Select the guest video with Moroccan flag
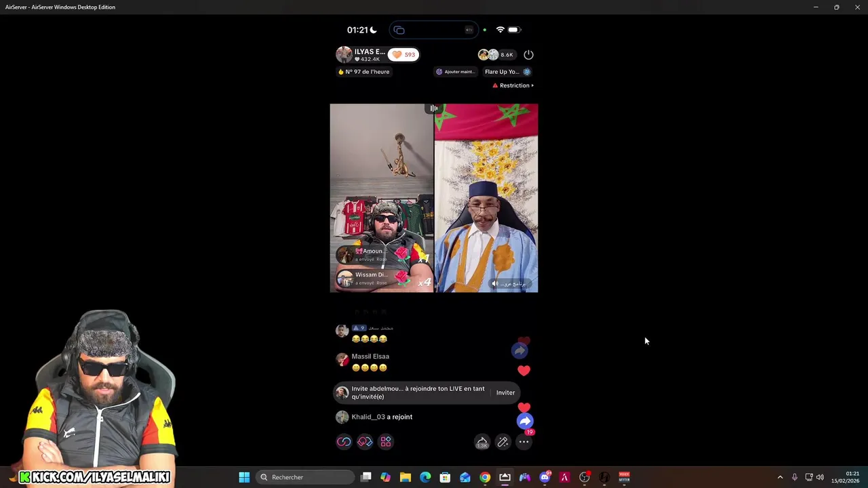This screenshot has width=868, height=488. coord(486,198)
